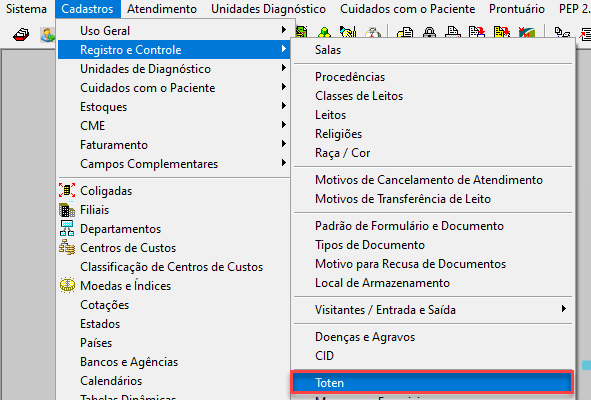Image resolution: width=591 pixels, height=400 pixels.
Task: Open the Atendimento menu
Action: [162, 9]
